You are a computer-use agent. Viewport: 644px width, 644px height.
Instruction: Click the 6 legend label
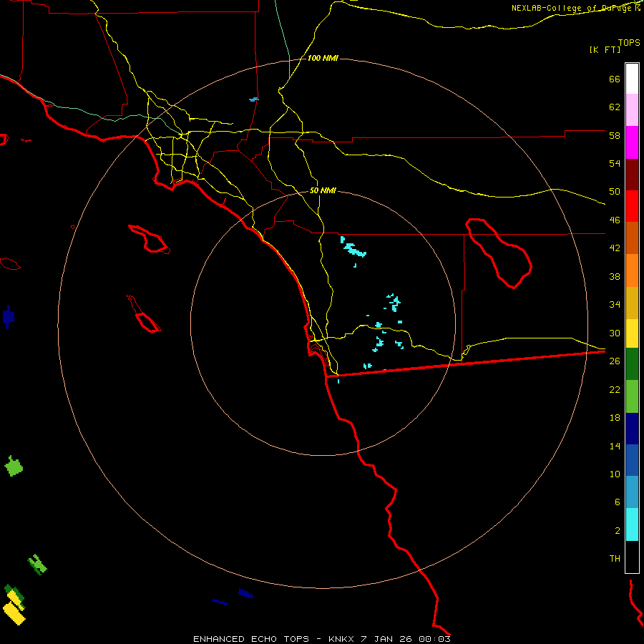618,502
